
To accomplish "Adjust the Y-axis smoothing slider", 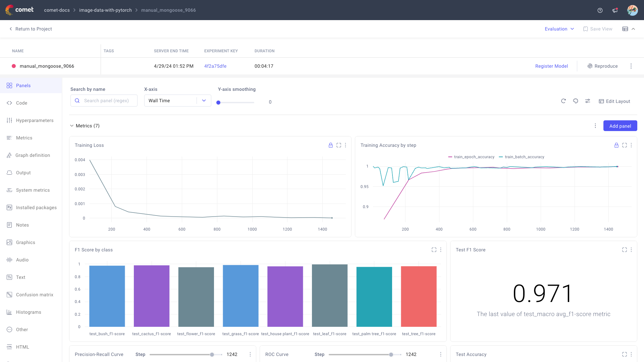I will (218, 103).
